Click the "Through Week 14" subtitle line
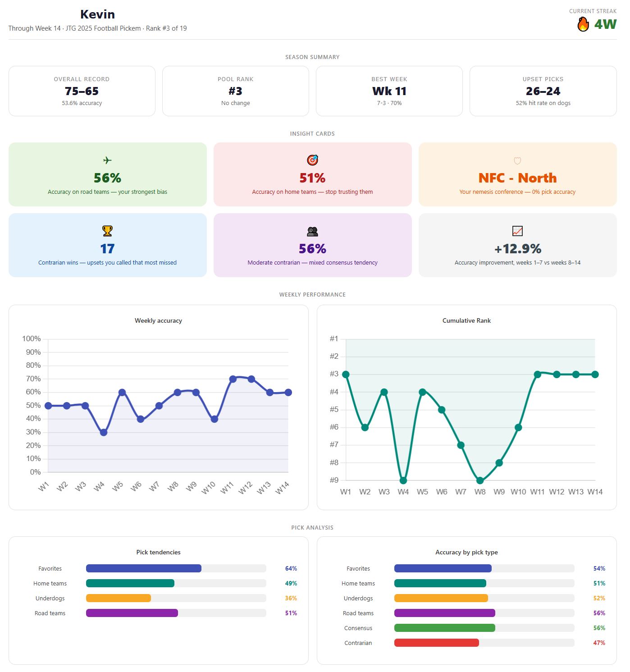The height and width of the screenshot is (672, 630). point(97,28)
